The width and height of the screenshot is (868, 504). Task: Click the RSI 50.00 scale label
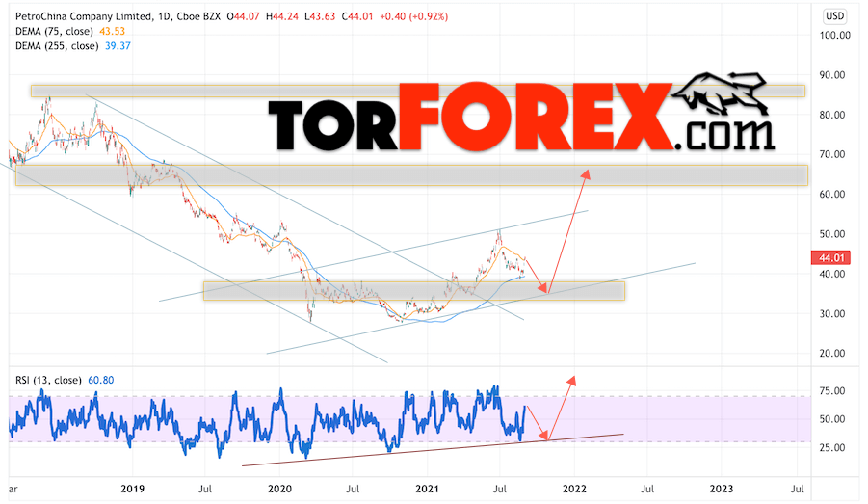832,418
